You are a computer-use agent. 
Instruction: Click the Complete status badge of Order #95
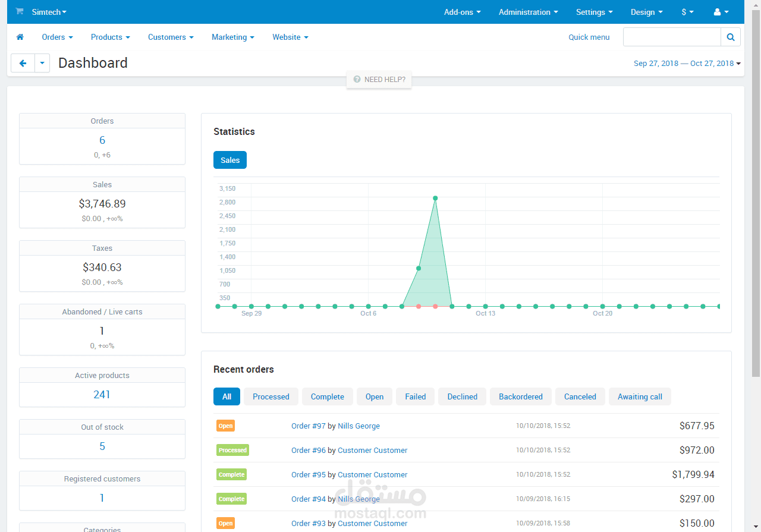point(231,474)
